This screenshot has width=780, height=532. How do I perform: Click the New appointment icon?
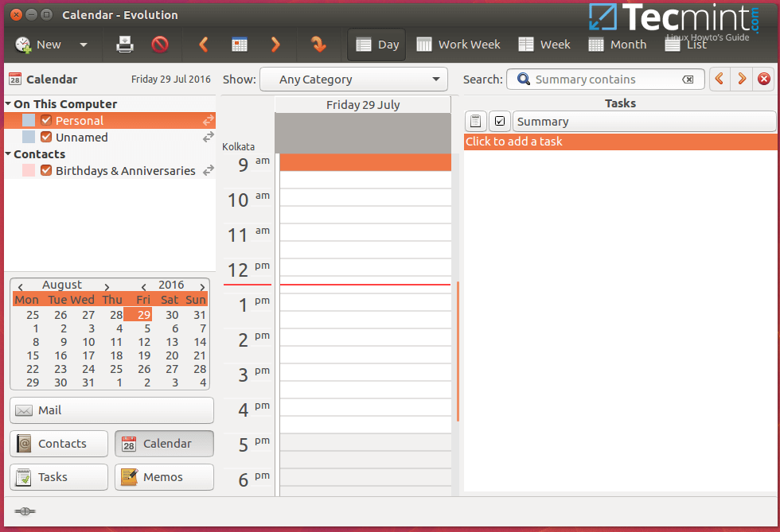[23, 45]
